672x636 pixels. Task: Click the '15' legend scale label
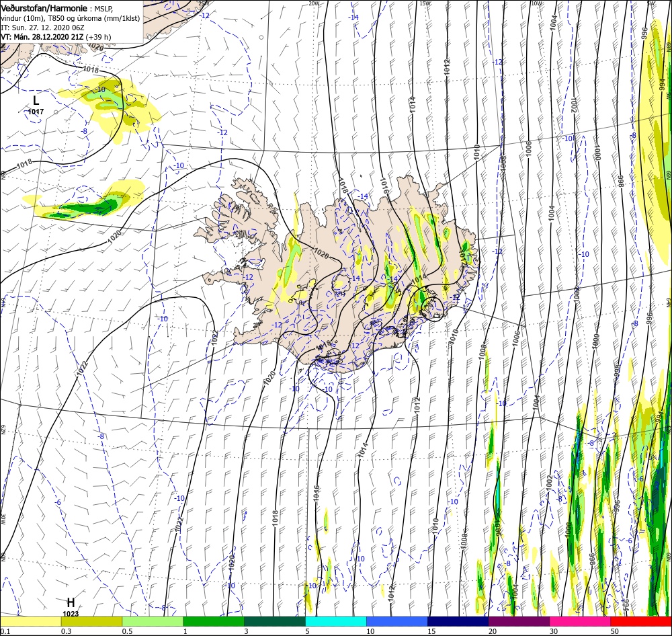(x=431, y=631)
